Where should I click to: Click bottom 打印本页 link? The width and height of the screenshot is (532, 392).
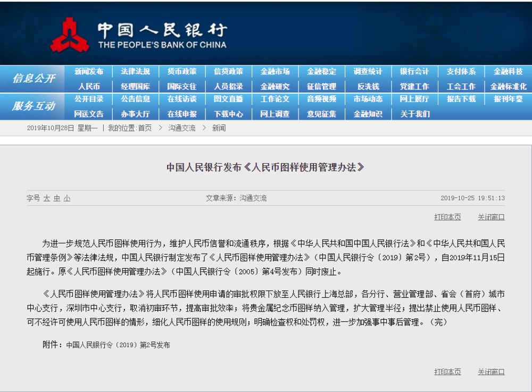(x=447, y=372)
